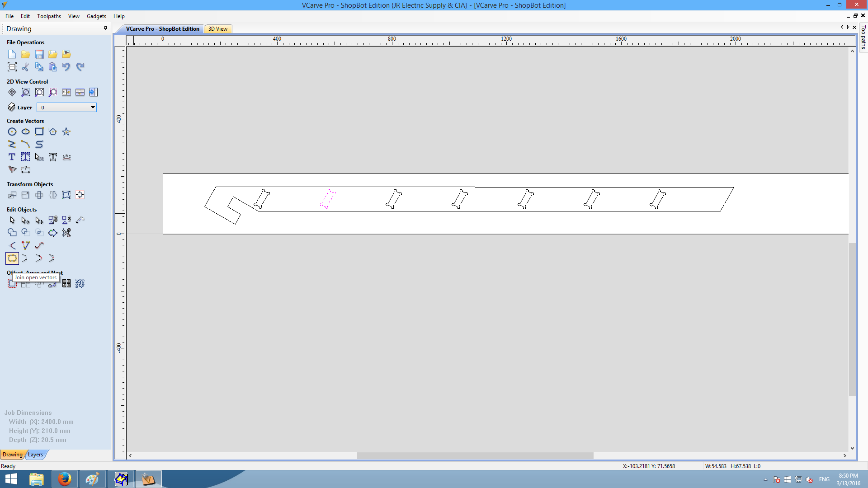Viewport: 868px width, 488px height.
Task: Open Job Setup icon
Action: click(x=12, y=67)
